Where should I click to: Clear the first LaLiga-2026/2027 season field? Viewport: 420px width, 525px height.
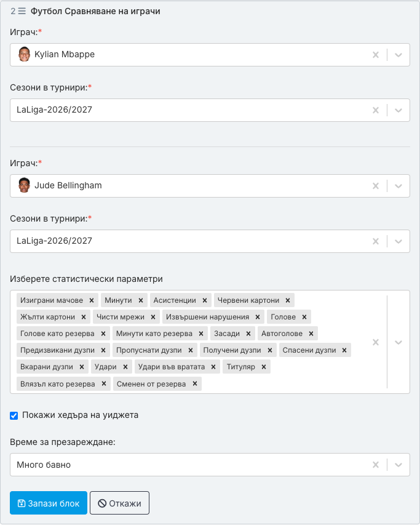[376, 110]
